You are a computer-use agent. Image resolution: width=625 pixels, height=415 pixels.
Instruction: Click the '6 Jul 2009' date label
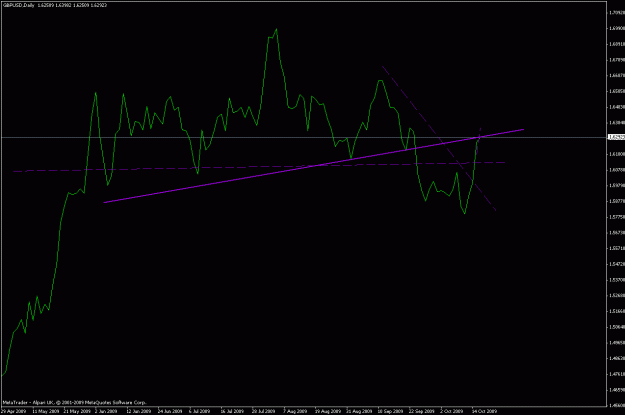(200, 411)
